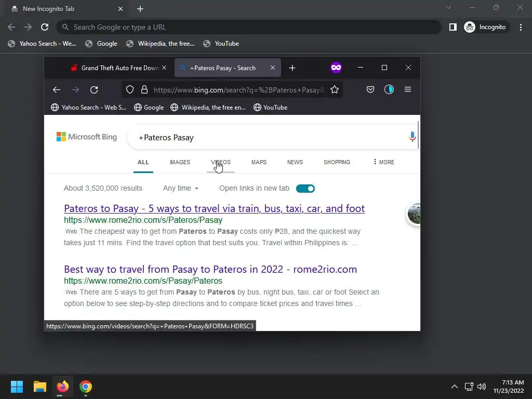Select the ALL results tab

tap(143, 162)
